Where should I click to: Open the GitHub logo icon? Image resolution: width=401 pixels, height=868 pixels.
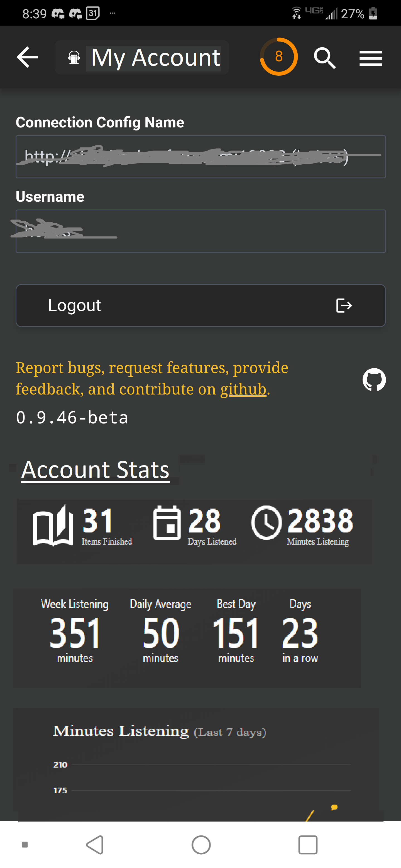[374, 379]
